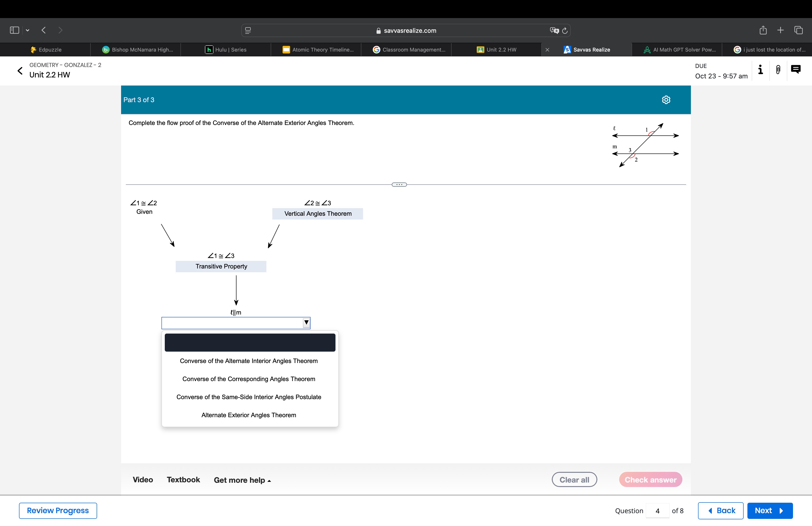Select 'Alternate Exterior Angles Theorem' option
Screen dimensions: 812x526
coord(249,415)
